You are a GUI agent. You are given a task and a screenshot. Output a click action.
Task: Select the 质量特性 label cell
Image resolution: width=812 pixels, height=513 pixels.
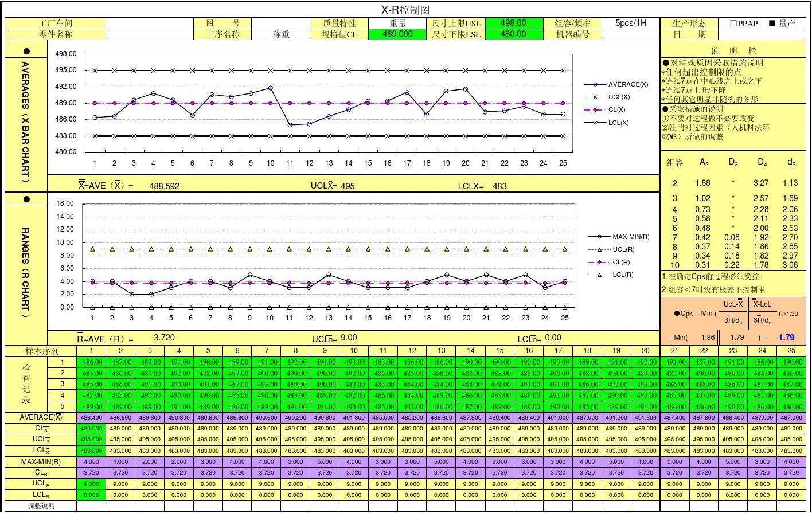339,24
